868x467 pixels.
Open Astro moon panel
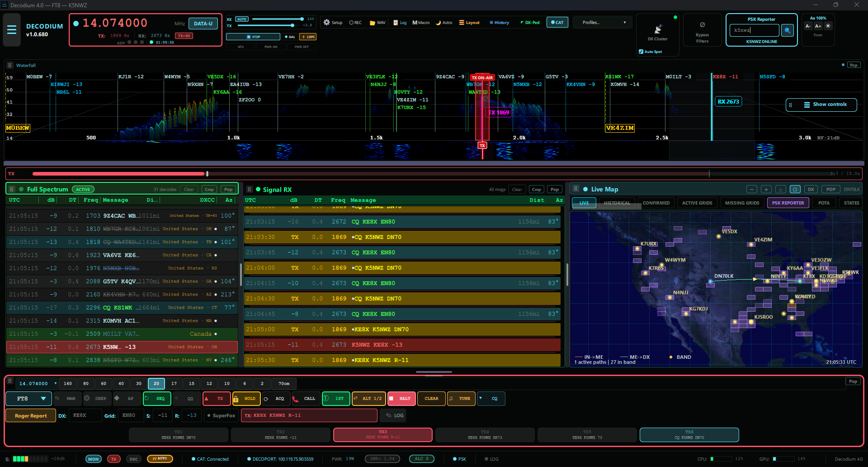pyautogui.click(x=443, y=22)
